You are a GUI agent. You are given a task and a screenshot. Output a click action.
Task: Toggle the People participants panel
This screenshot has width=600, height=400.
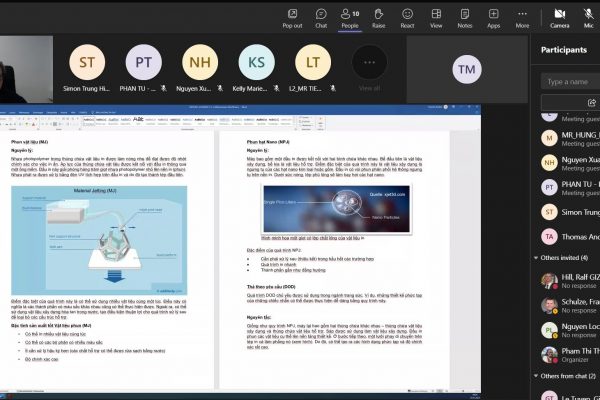click(x=349, y=17)
